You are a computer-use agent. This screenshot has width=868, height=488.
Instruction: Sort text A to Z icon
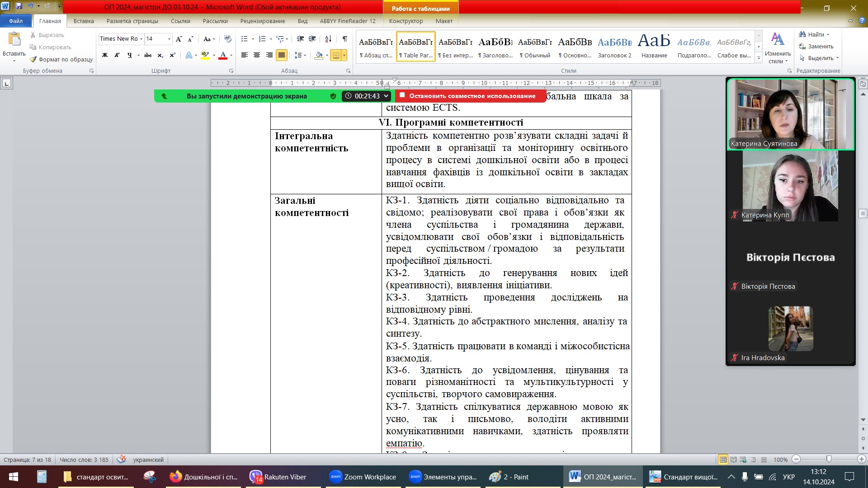(x=328, y=39)
